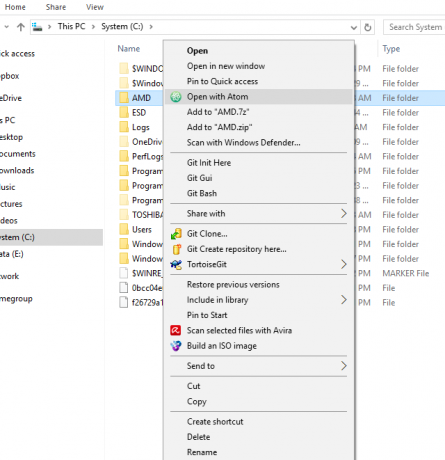445x460 pixels.
Task: Click the Avira scan icon
Action: pos(176,330)
